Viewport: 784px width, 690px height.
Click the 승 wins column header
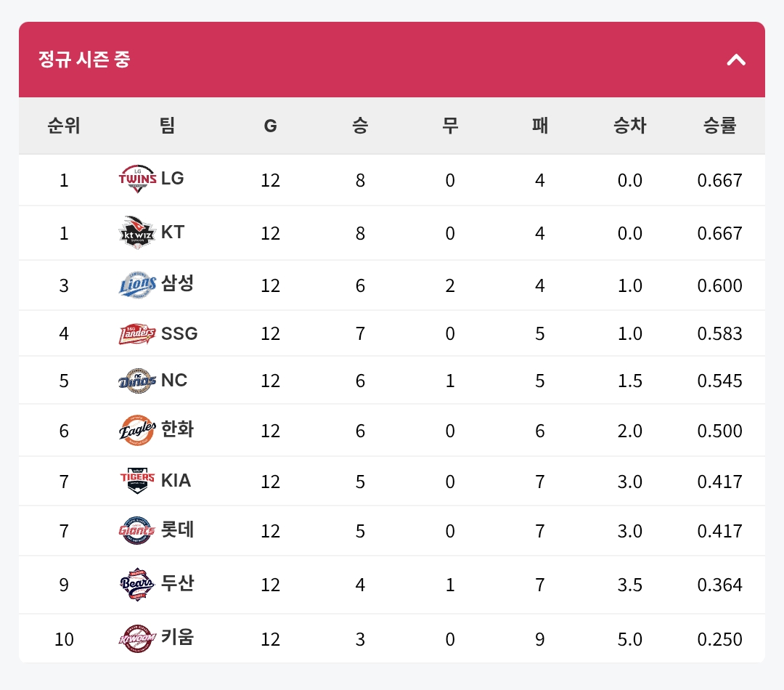(x=360, y=126)
